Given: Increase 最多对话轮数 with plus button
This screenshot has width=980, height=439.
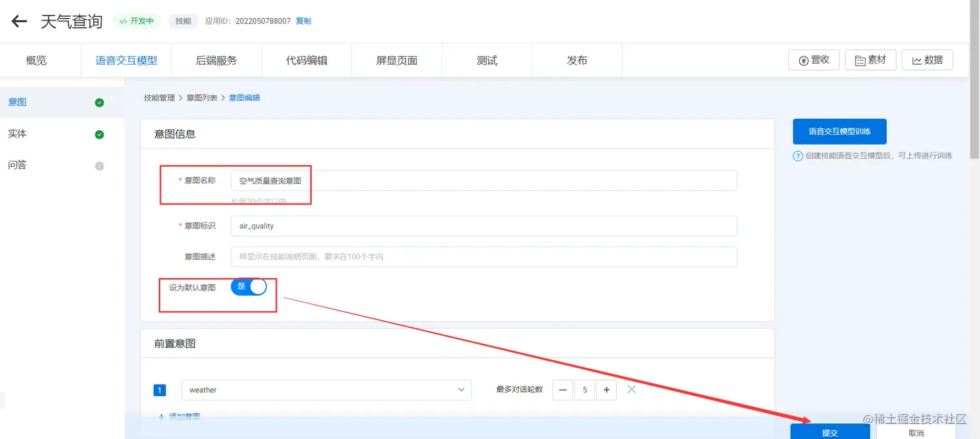Looking at the screenshot, I should (x=606, y=390).
